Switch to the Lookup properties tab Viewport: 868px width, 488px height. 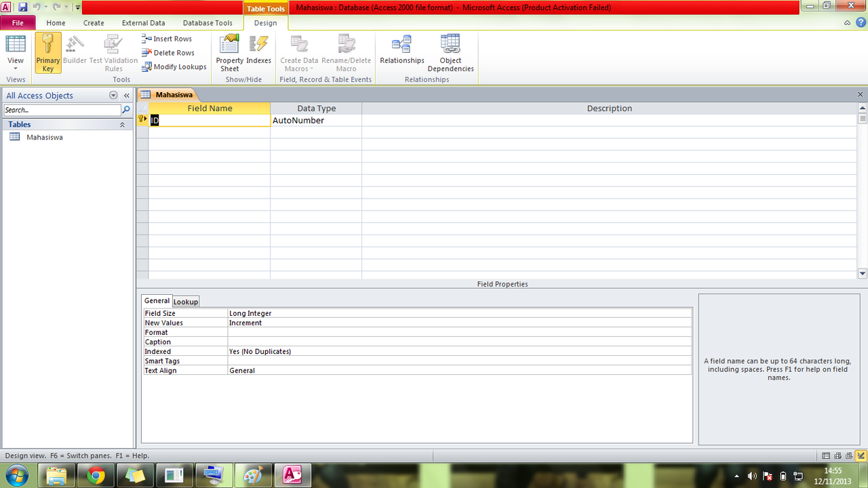pyautogui.click(x=186, y=302)
